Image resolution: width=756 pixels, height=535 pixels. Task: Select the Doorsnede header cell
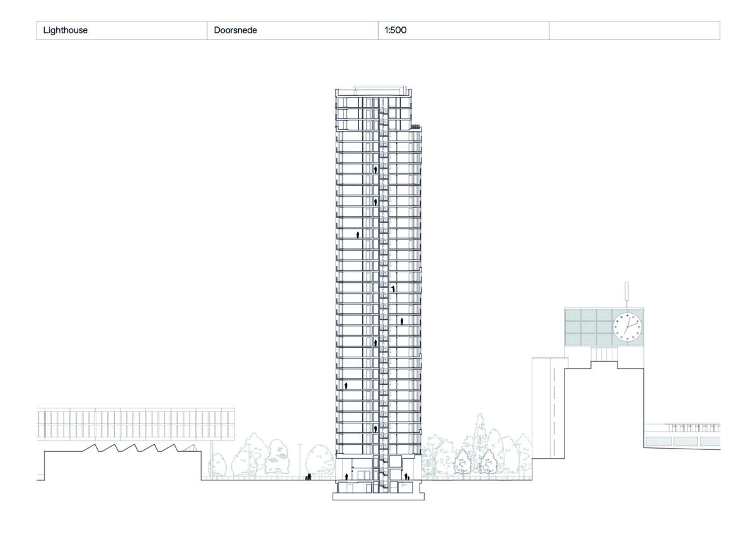292,30
